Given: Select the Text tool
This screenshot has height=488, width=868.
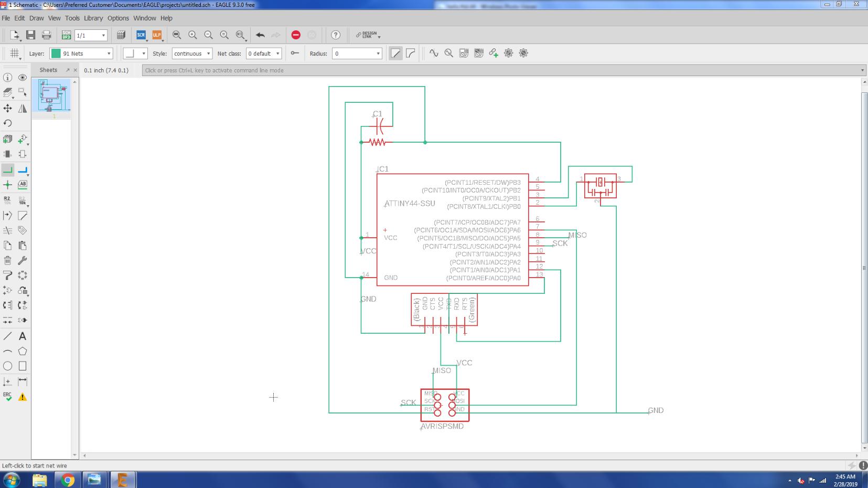Looking at the screenshot, I should (x=23, y=336).
